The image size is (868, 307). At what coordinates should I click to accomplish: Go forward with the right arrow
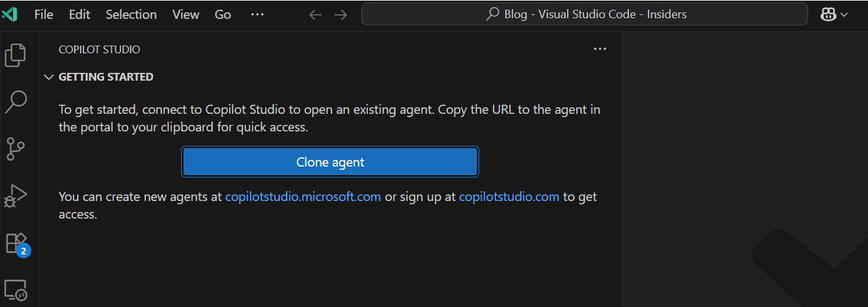coord(341,14)
